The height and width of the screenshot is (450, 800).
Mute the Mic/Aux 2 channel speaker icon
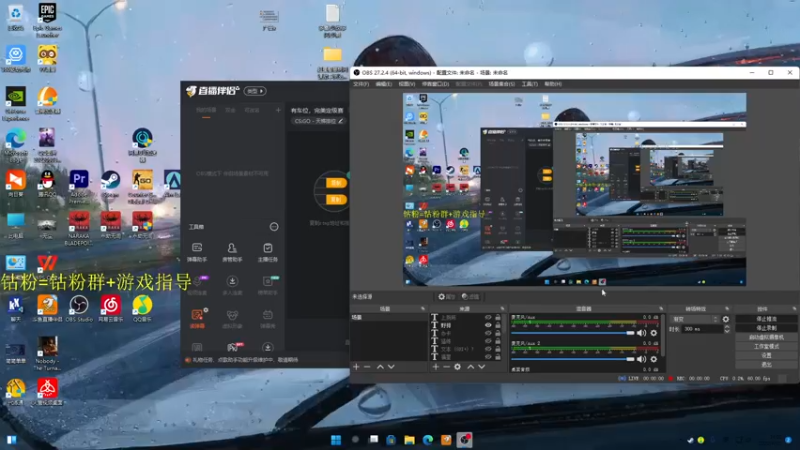tap(641, 359)
